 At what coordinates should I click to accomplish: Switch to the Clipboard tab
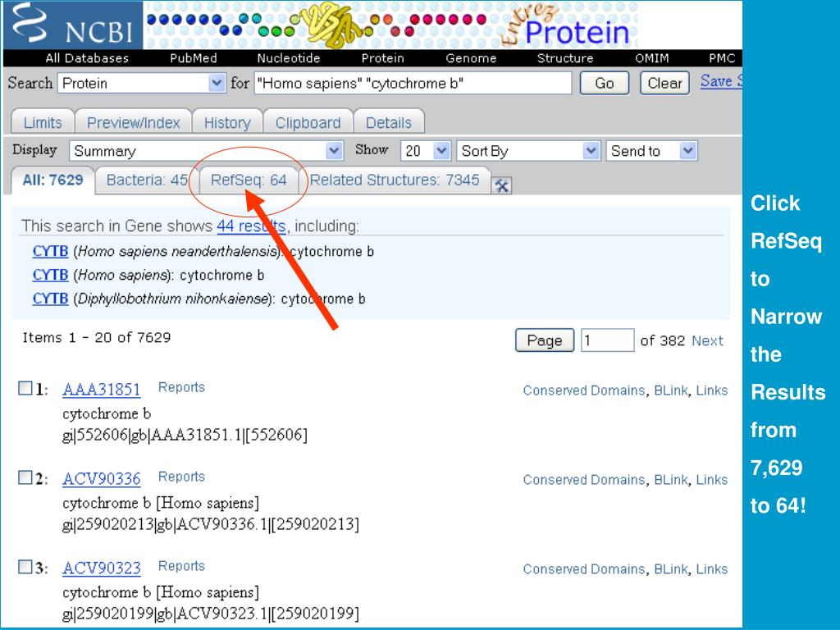[308, 123]
